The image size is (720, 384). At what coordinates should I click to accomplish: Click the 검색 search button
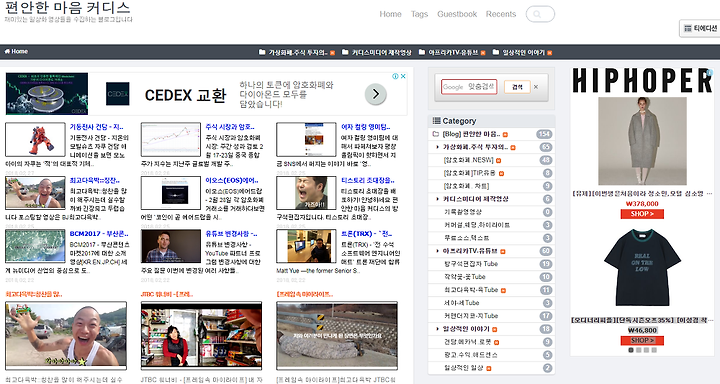click(517, 87)
